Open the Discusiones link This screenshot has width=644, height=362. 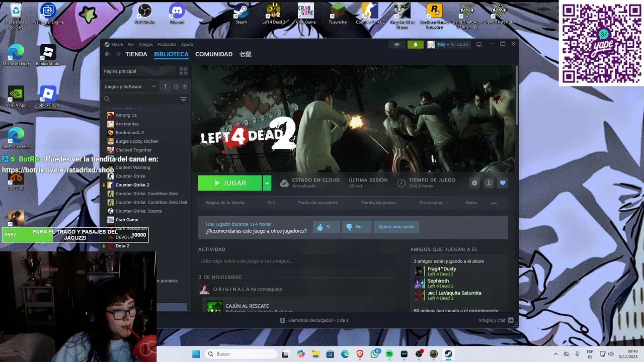point(431,203)
